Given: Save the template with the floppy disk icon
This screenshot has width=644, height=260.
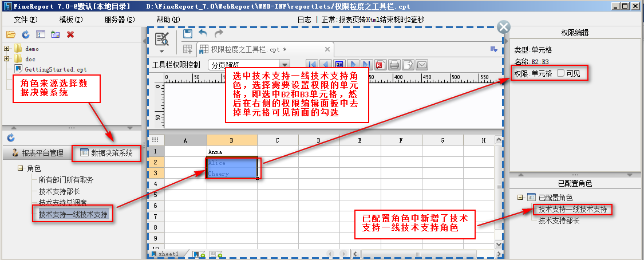Looking at the screenshot, I should (x=188, y=34).
